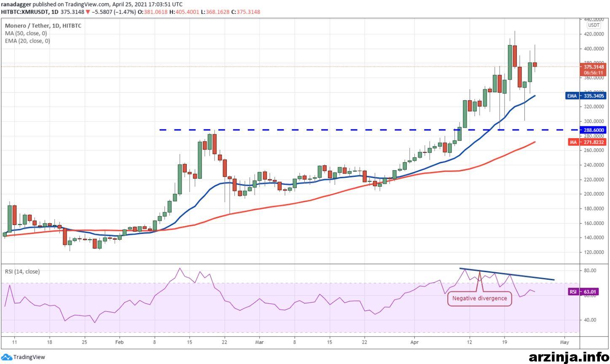Click the candle countdown timer 06:56:11
Image resolution: width=610 pixels, height=364 pixels.
(594, 72)
